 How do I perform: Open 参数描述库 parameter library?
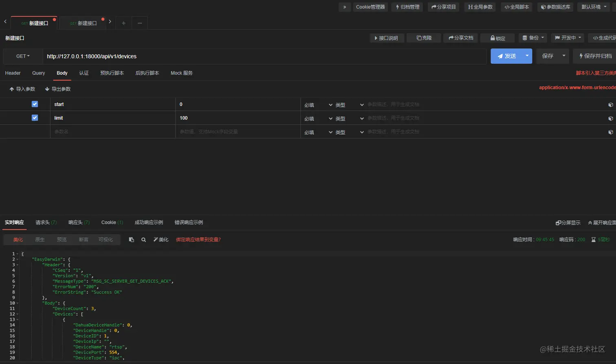(555, 7)
